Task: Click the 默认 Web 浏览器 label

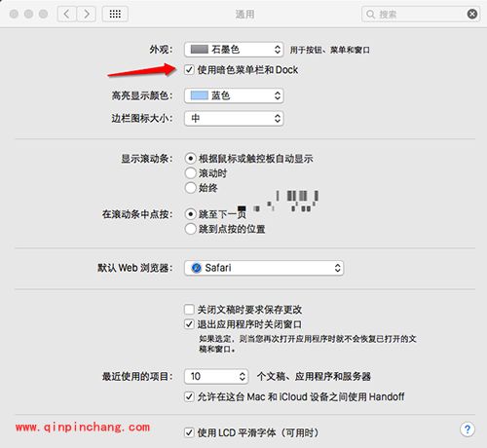Action: coord(135,268)
